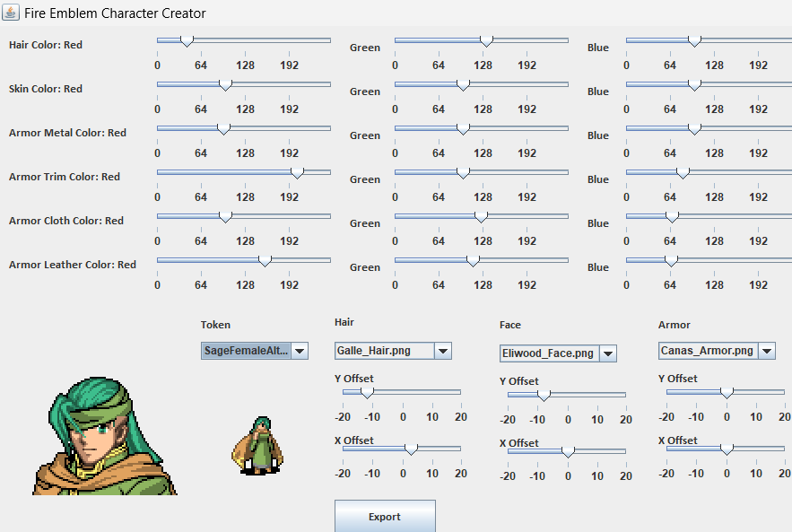
Task: Click the Armor Leather Color Green slider thumb
Action: tap(473, 261)
